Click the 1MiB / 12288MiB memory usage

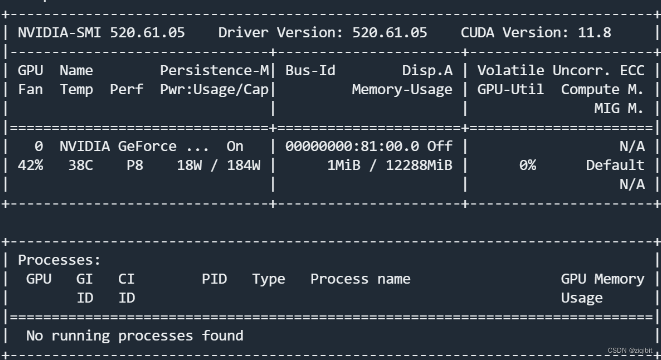coord(390,165)
